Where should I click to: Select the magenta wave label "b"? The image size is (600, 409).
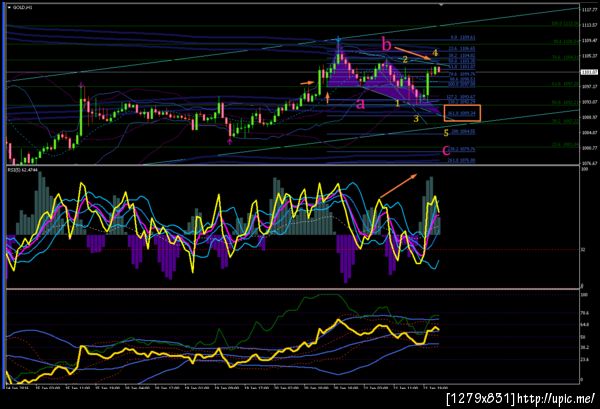pos(386,44)
